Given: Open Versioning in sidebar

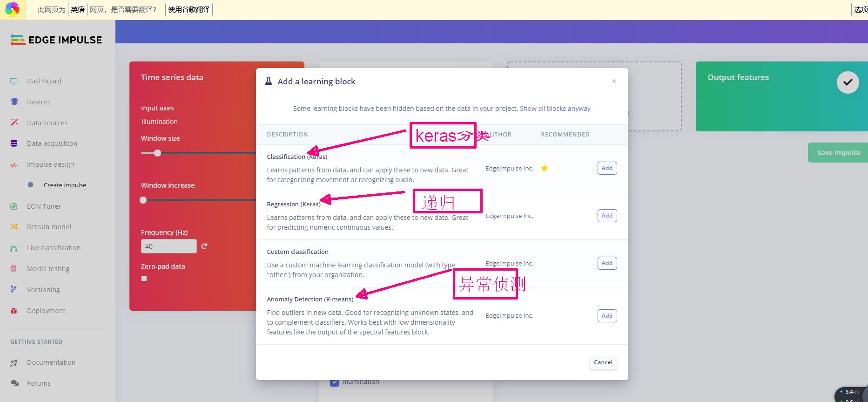Looking at the screenshot, I should 43,290.
